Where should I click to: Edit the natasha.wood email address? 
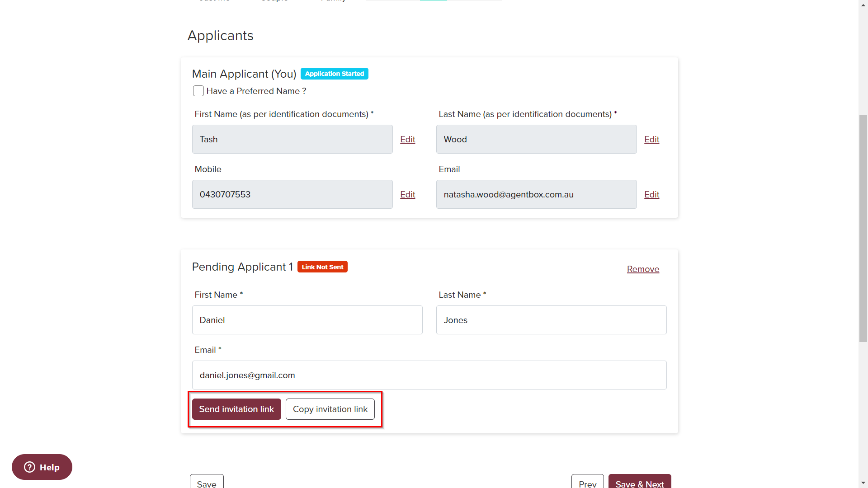point(651,194)
